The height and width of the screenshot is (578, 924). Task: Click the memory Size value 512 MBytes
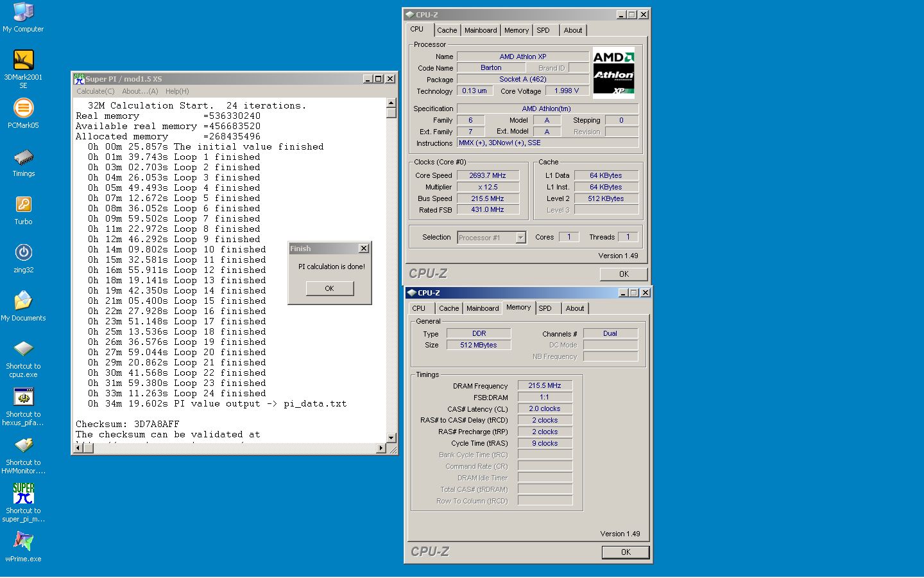pyautogui.click(x=479, y=346)
